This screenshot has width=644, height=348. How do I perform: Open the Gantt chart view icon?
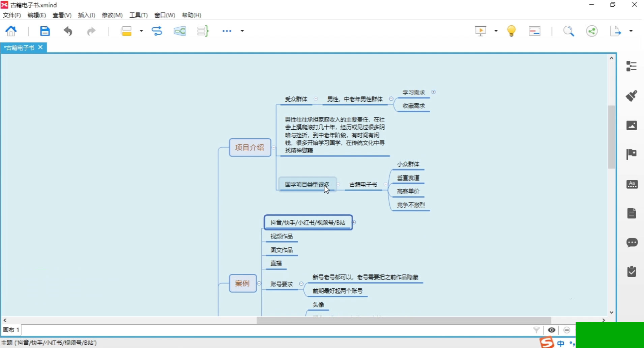point(535,31)
